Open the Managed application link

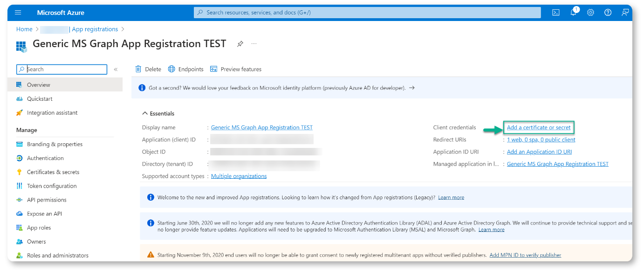pos(558,164)
